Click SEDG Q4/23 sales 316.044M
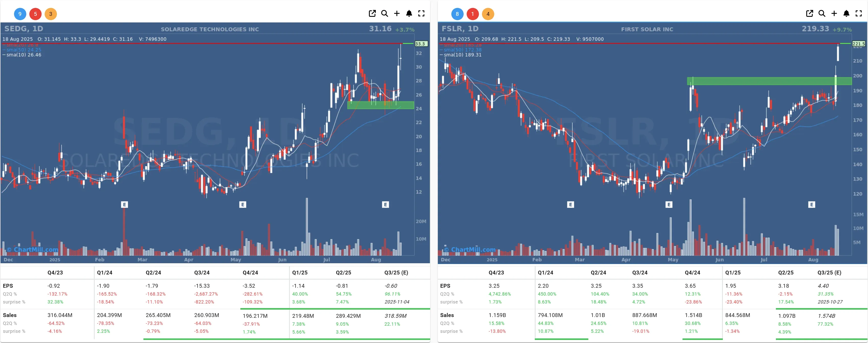This screenshot has width=868, height=343. click(x=60, y=315)
